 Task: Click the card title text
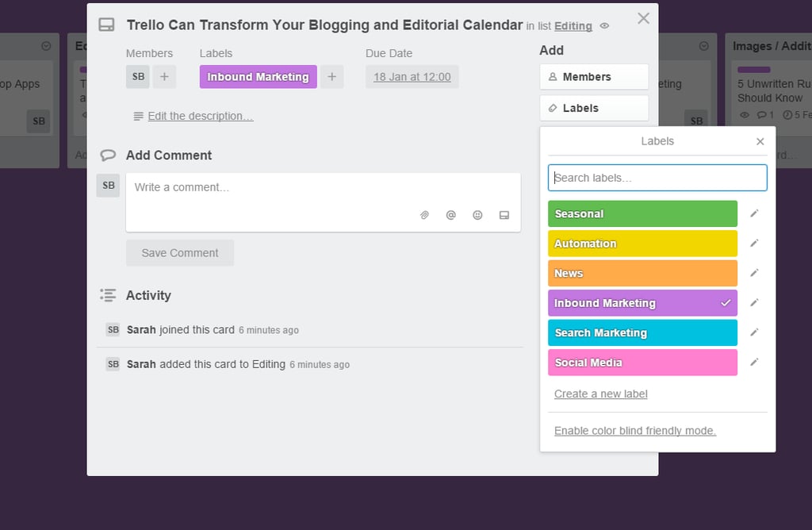(x=324, y=25)
